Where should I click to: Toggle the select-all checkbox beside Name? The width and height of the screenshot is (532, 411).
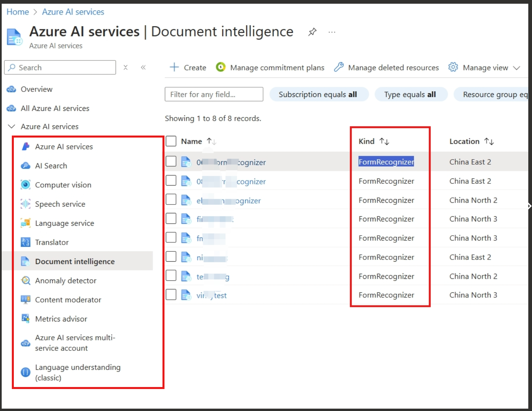coord(171,141)
